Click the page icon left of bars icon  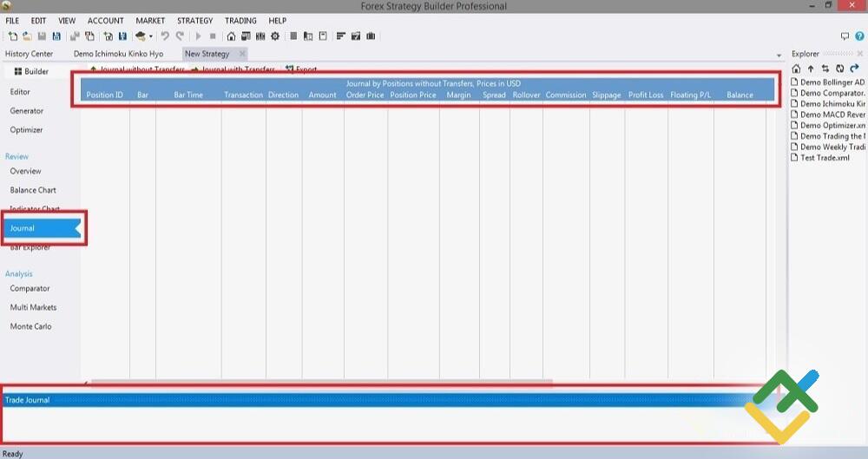(323, 36)
